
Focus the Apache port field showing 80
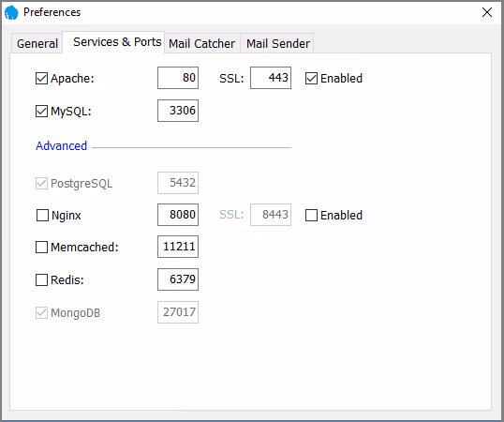(178, 78)
